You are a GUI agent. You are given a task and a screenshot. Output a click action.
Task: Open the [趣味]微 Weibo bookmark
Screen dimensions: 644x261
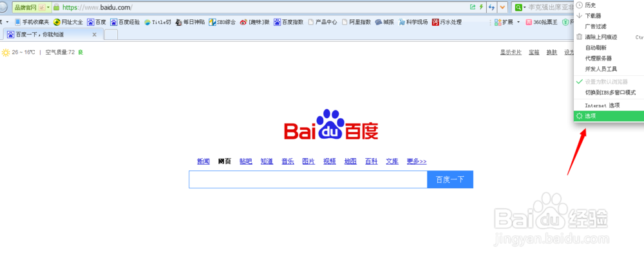(254, 22)
